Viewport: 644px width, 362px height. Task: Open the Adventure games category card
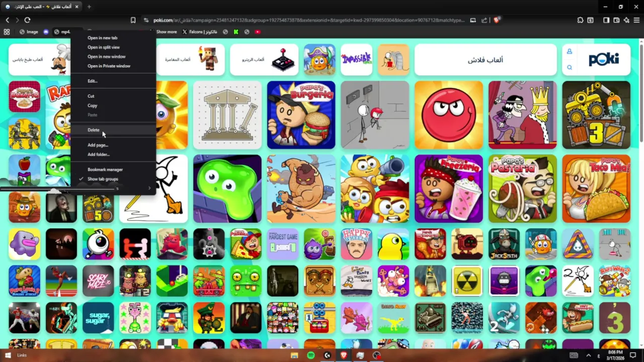(190, 59)
